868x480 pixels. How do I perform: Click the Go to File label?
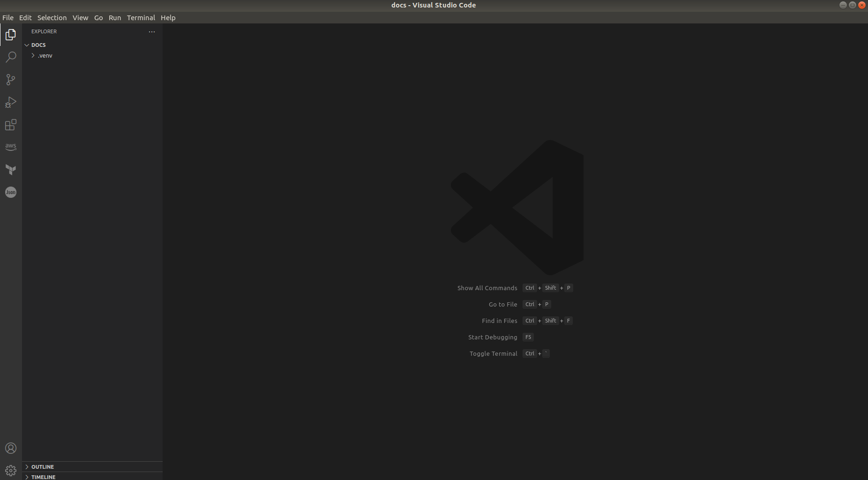tap(503, 304)
